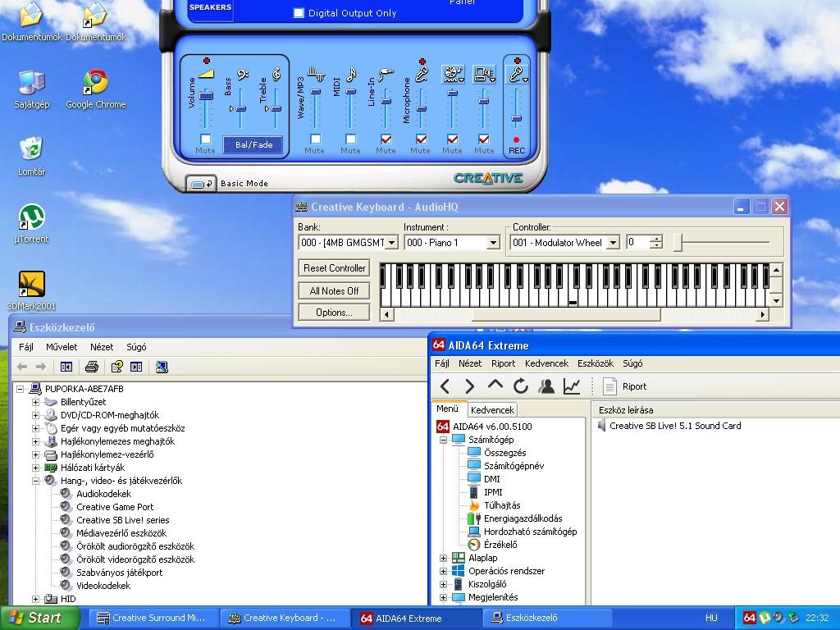Click the AIDA64 refresh toolbar icon
This screenshot has height=630, width=840.
pyautogui.click(x=521, y=386)
